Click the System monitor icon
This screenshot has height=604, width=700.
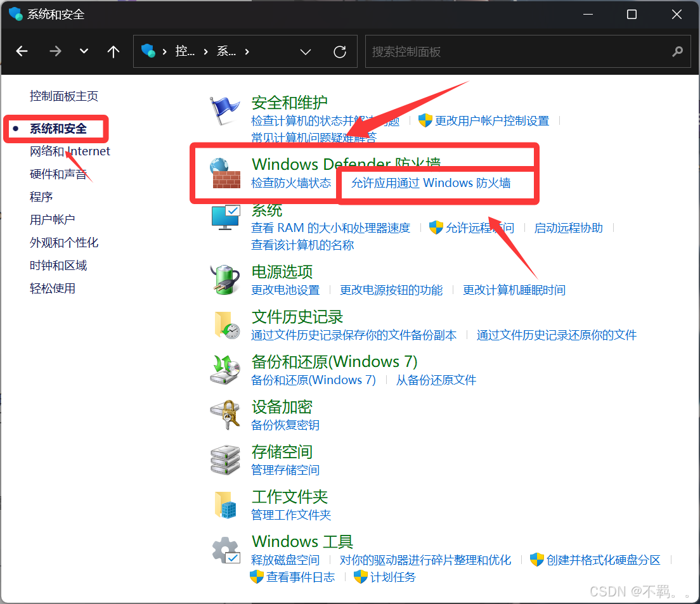pyautogui.click(x=225, y=218)
